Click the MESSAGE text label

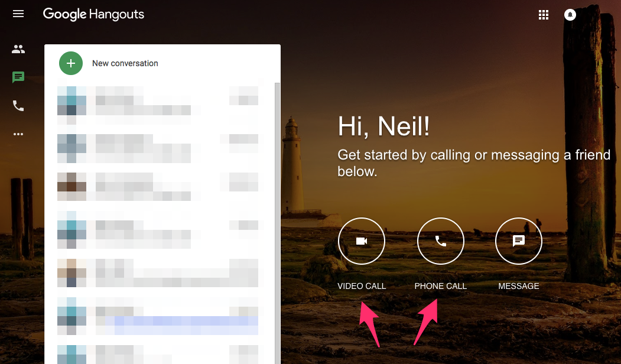(519, 286)
